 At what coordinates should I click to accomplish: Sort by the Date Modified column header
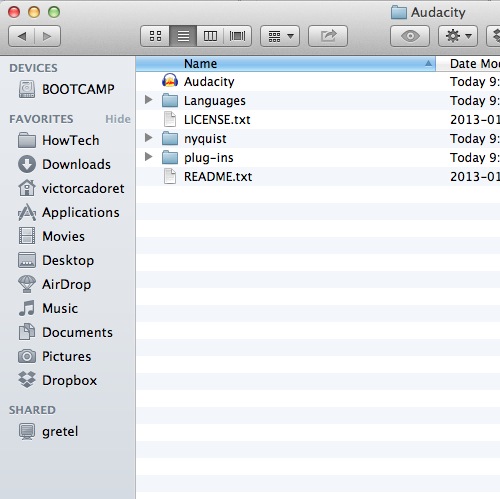[468, 64]
